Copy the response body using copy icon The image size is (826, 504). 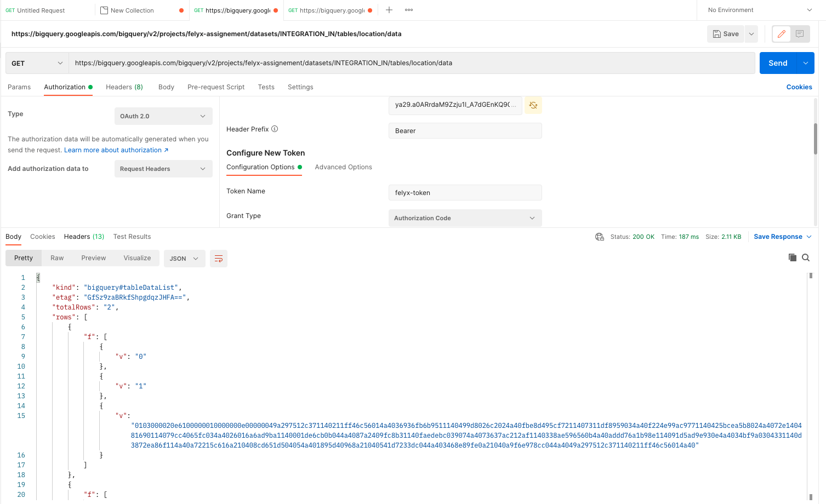(x=791, y=257)
